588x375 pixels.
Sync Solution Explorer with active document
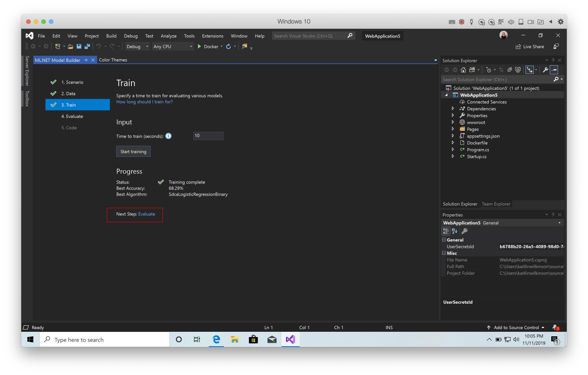click(500, 70)
